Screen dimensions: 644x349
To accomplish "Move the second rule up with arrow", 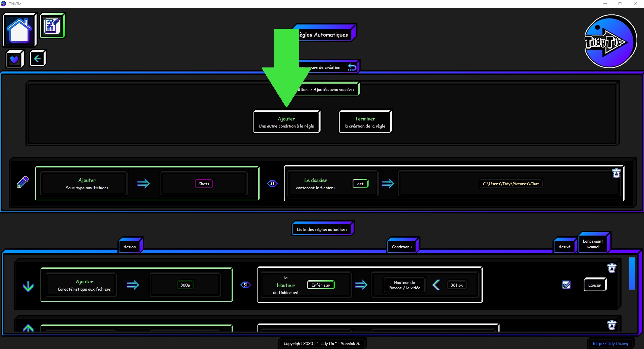I will coord(28,328).
